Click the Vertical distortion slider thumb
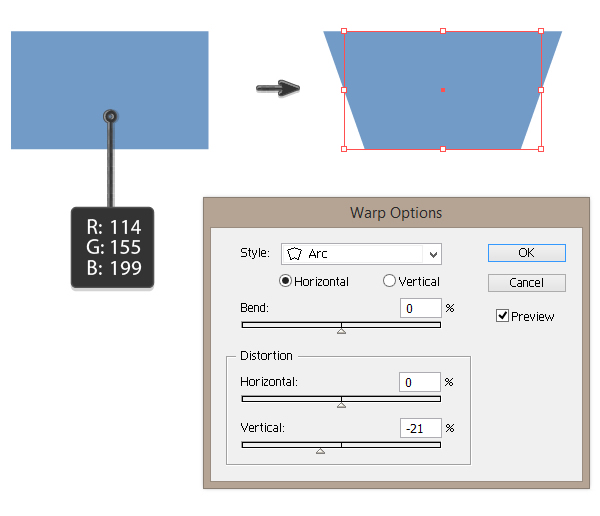Screen dimensions: 600x516 pos(320,451)
